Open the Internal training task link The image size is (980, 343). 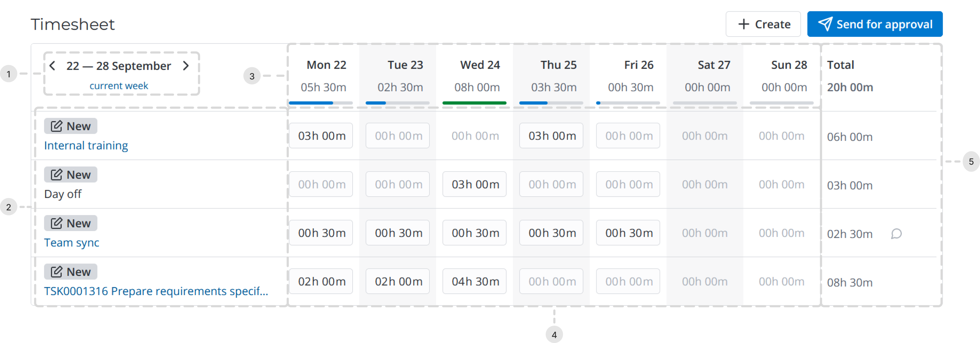[86, 145]
